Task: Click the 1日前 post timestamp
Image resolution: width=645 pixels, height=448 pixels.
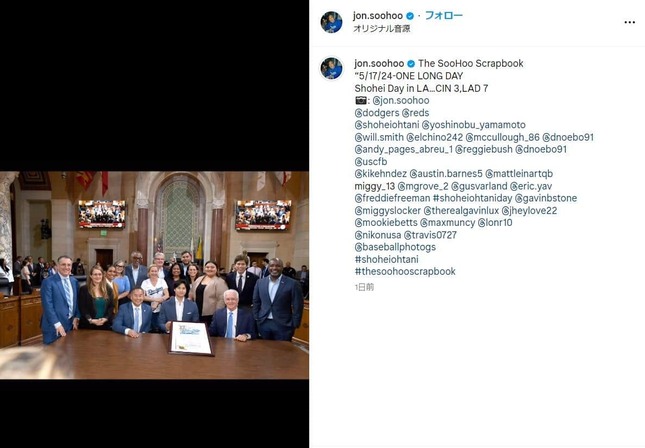Action: click(364, 287)
